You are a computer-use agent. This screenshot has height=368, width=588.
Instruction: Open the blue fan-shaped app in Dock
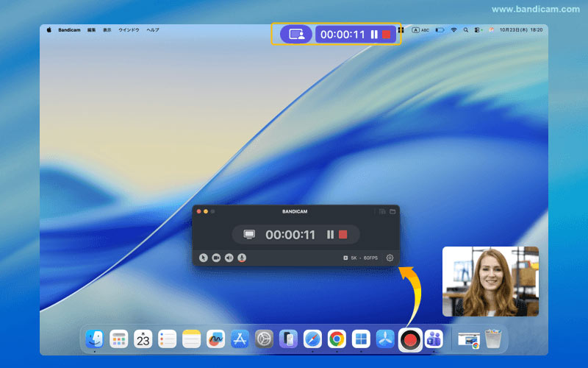385,339
